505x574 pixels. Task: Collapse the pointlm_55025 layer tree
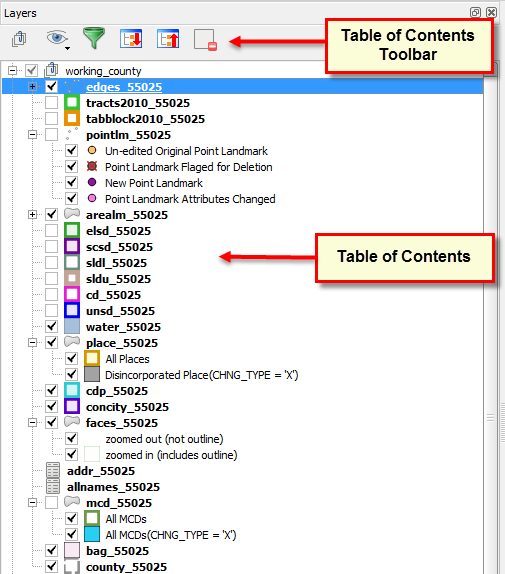point(33,135)
